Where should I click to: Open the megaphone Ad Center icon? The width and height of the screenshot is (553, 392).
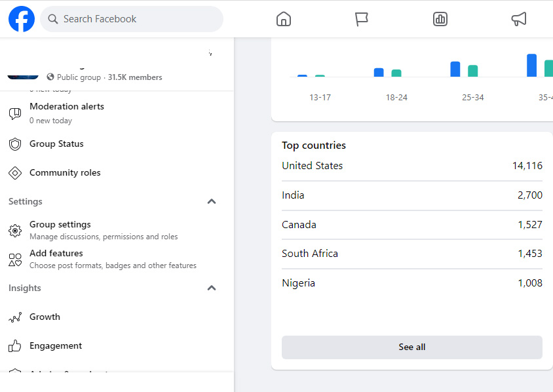(518, 19)
